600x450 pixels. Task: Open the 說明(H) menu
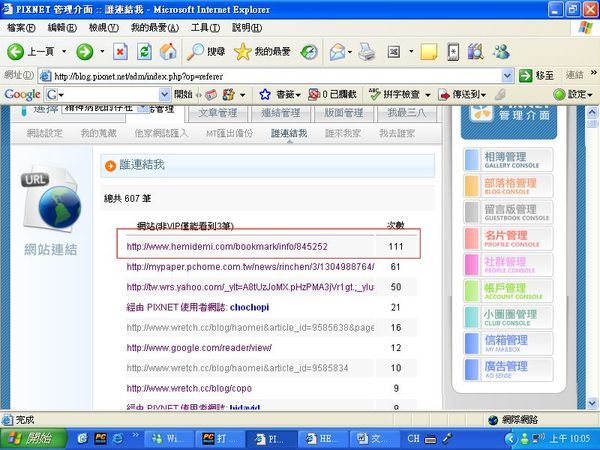pyautogui.click(x=247, y=28)
